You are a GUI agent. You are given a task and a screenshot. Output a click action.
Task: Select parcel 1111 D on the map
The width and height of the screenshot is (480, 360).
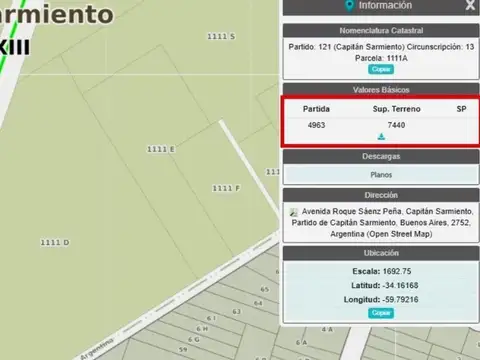click(55, 242)
